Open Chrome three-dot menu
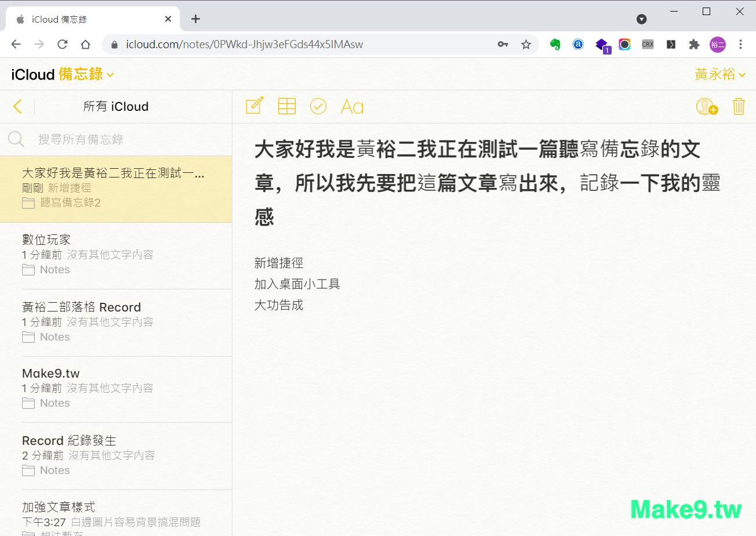The height and width of the screenshot is (536, 756). point(740,44)
